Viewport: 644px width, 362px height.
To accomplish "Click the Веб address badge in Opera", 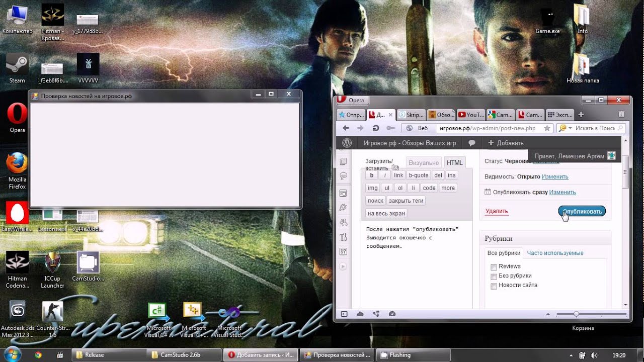I will tap(418, 128).
